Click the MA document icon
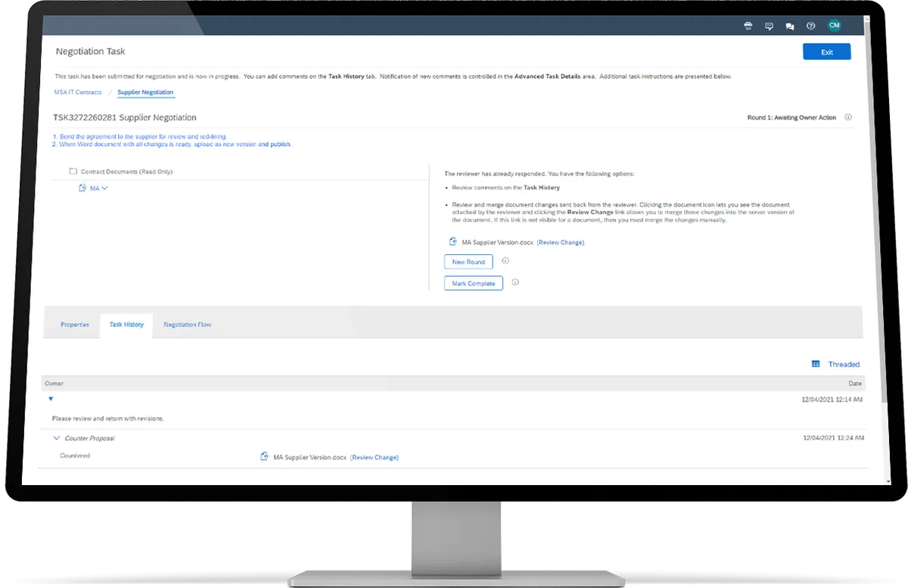Screen dimensions: 908x588 click(x=82, y=188)
